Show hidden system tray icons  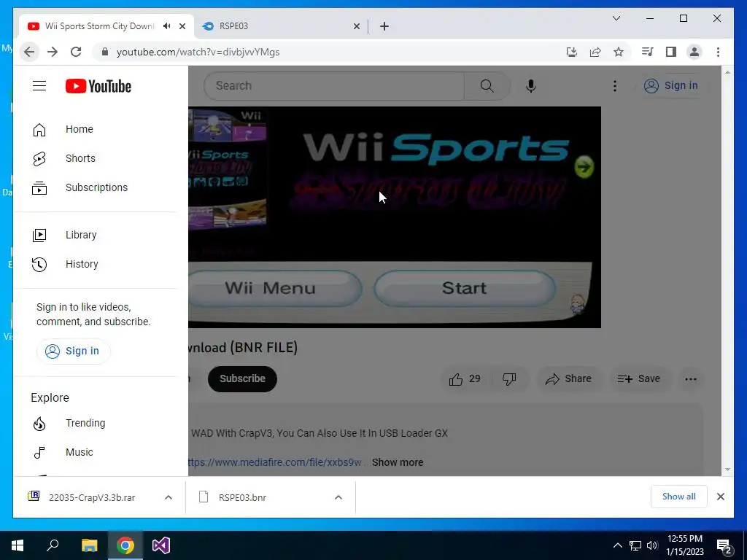click(617, 545)
